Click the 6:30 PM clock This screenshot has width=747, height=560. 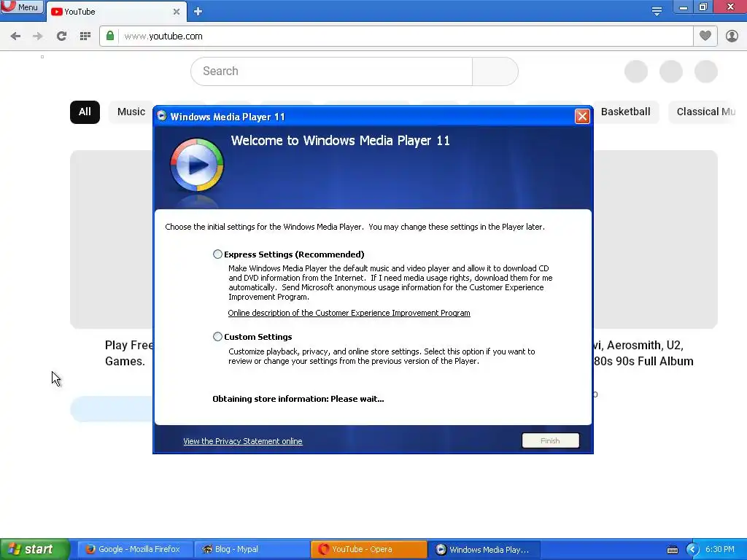(x=720, y=549)
